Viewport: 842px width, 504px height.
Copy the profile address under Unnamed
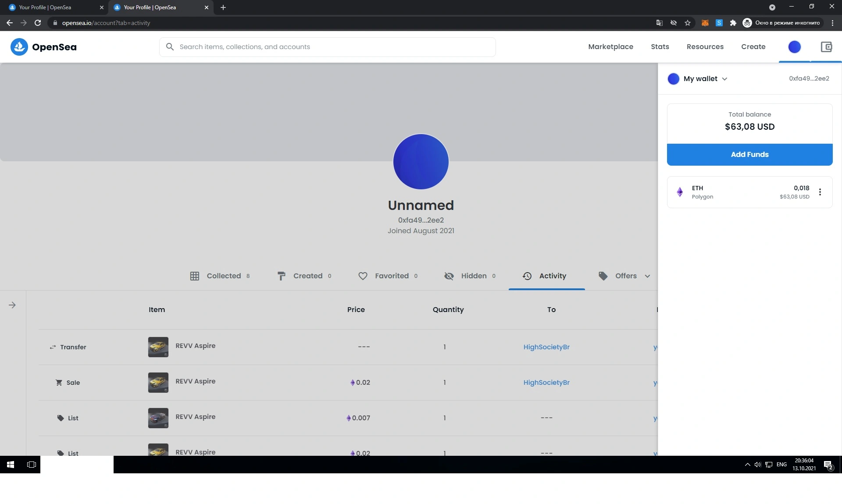[421, 220]
